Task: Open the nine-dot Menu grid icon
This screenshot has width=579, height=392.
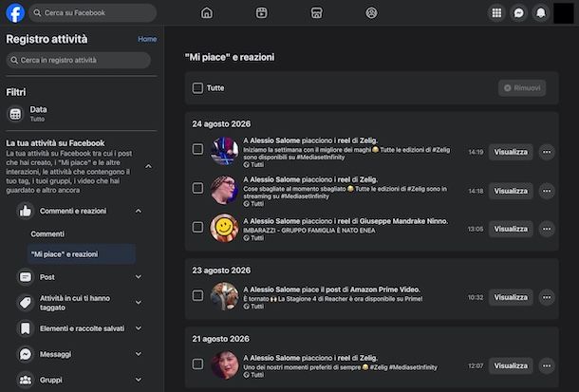Action: (496, 13)
